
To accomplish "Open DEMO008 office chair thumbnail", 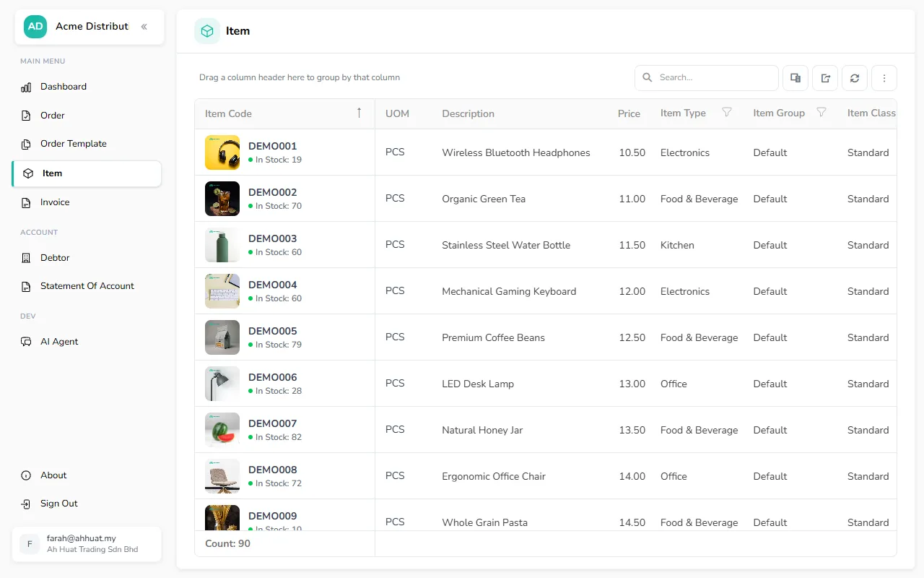I will click(x=222, y=476).
